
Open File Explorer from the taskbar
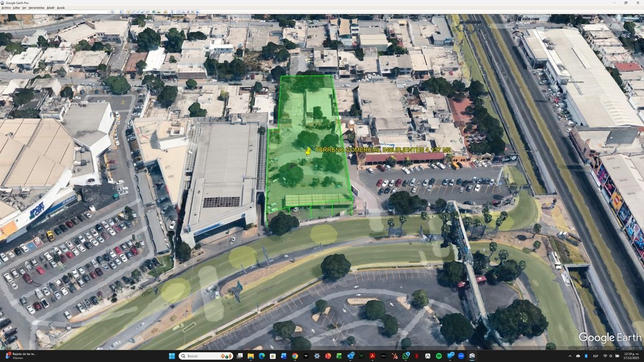click(x=251, y=356)
